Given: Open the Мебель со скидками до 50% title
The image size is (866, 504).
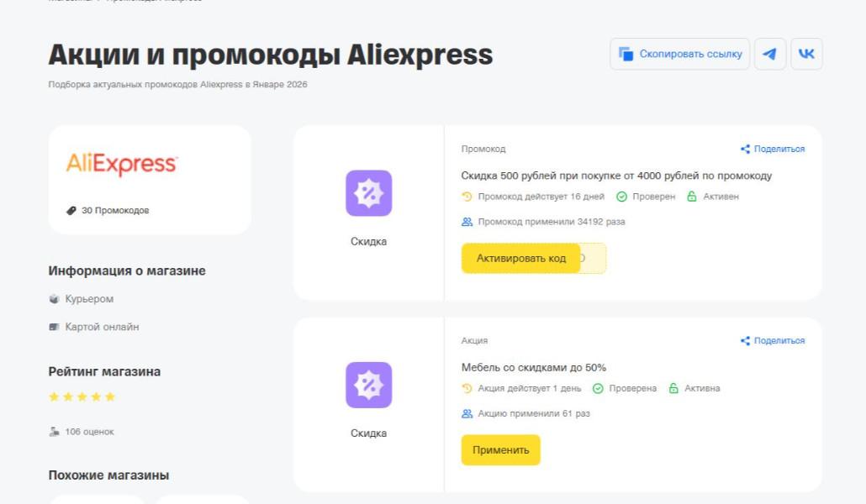Looking at the screenshot, I should [534, 367].
